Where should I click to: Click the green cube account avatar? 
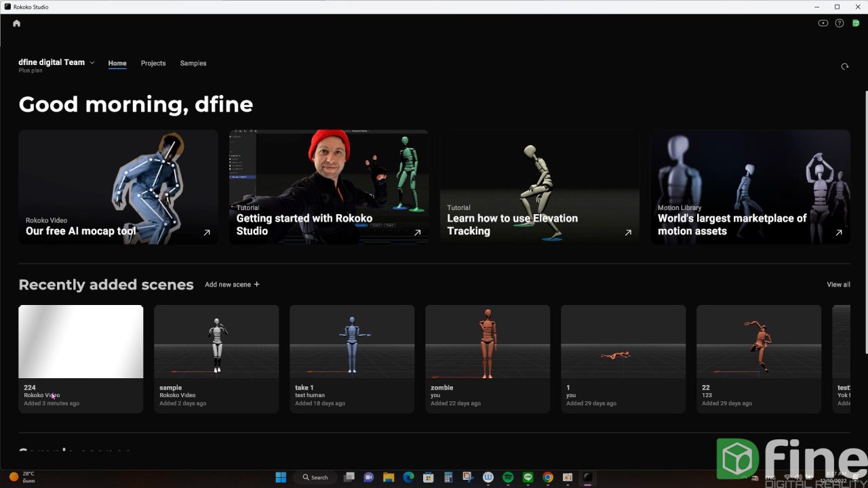pyautogui.click(x=856, y=23)
